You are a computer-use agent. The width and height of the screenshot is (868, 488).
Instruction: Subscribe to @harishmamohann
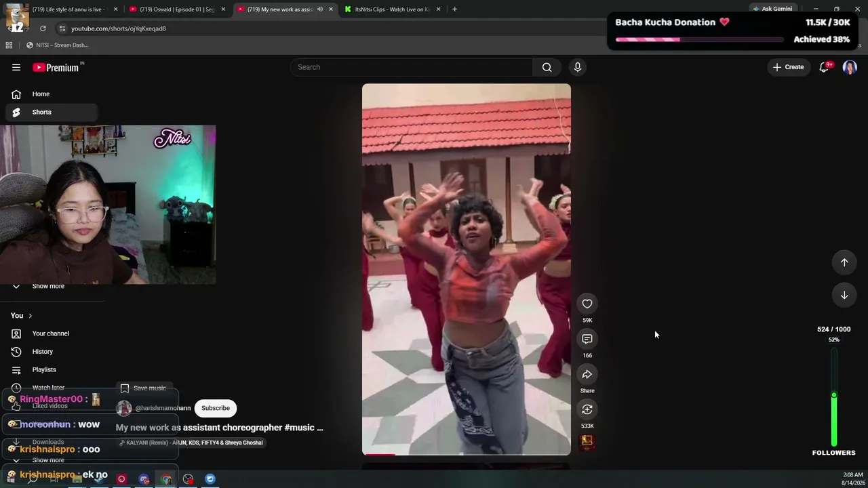[216, 408]
